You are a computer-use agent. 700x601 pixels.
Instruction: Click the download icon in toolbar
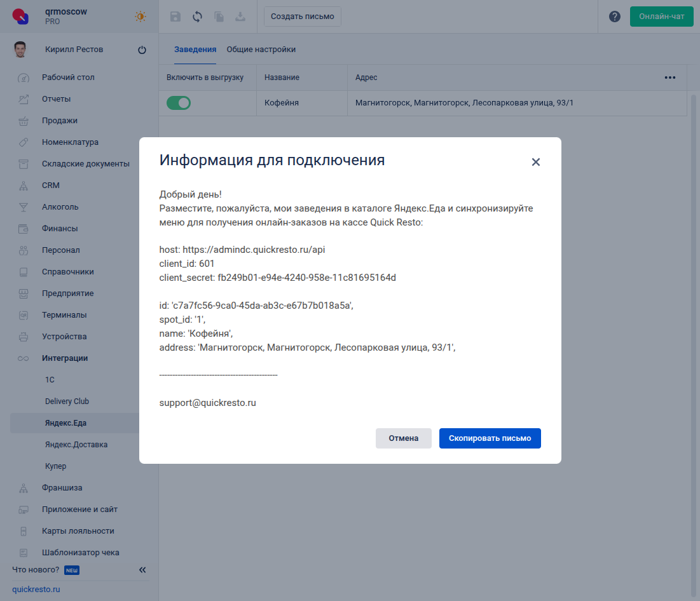click(240, 17)
